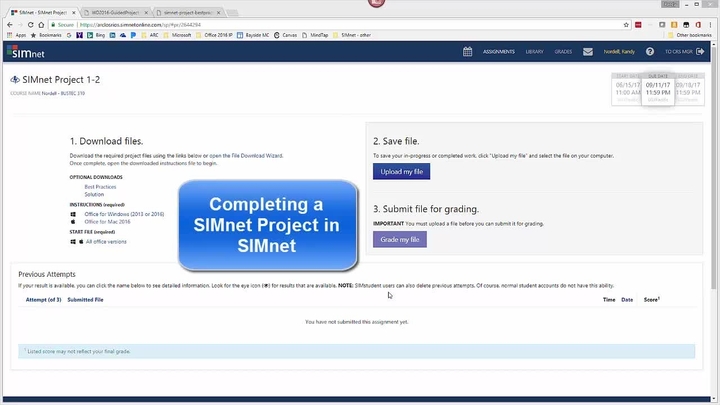This screenshot has height=405, width=720.
Task: Open the Canvas bookmark
Action: (x=285, y=35)
